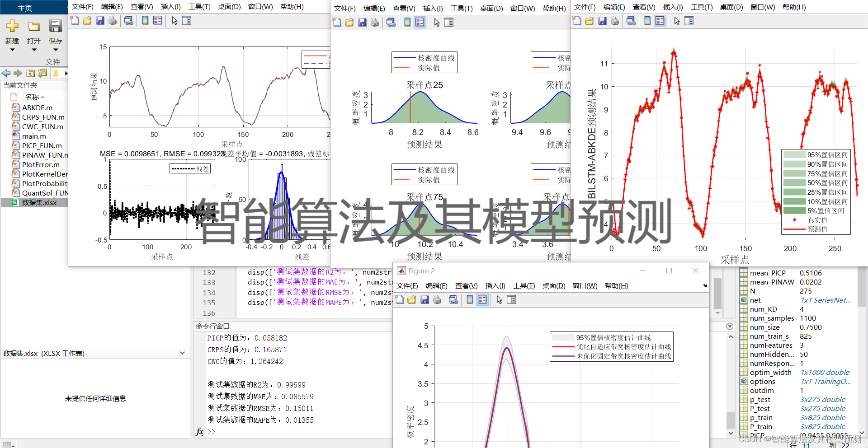Click the 保存 (Save) floppy disk icon
This screenshot has width=868, height=448.
55,26
